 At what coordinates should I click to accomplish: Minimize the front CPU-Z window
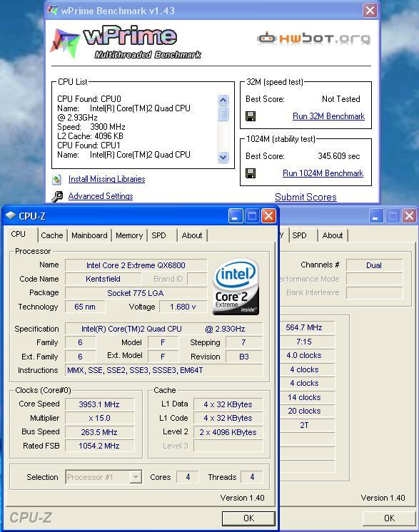tap(236, 216)
